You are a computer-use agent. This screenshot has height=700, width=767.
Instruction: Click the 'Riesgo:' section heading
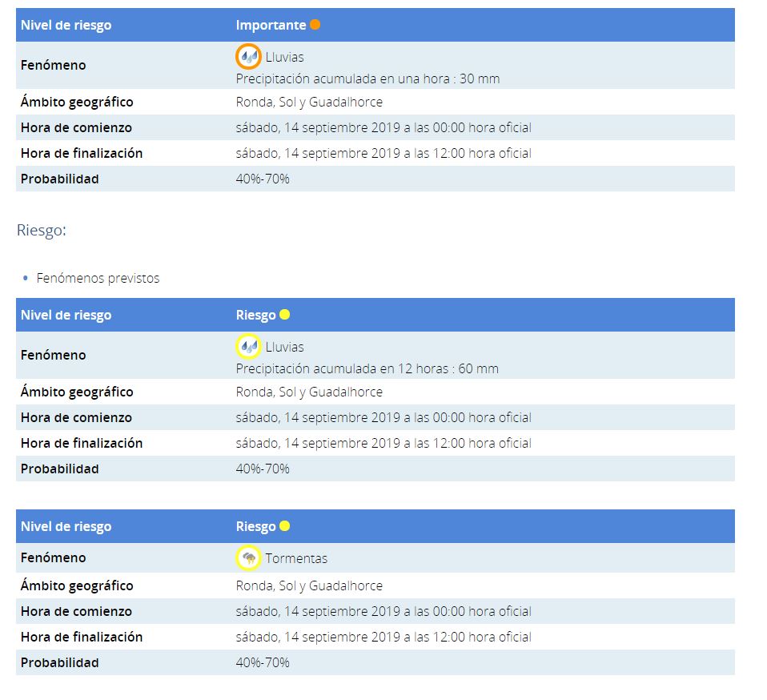42,230
